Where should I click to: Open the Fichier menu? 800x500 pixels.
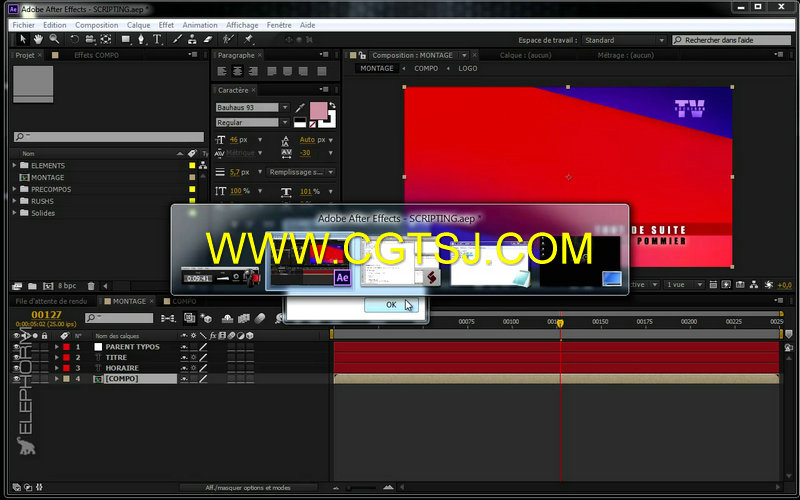click(23, 25)
